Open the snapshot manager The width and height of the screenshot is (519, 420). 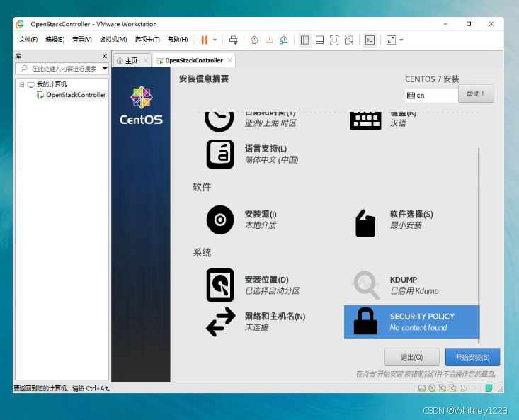point(284,40)
